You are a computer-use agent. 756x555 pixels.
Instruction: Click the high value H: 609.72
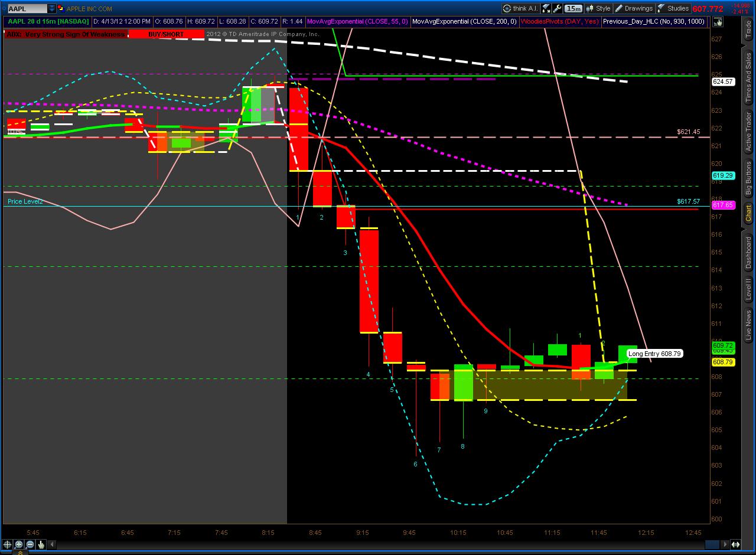201,22
